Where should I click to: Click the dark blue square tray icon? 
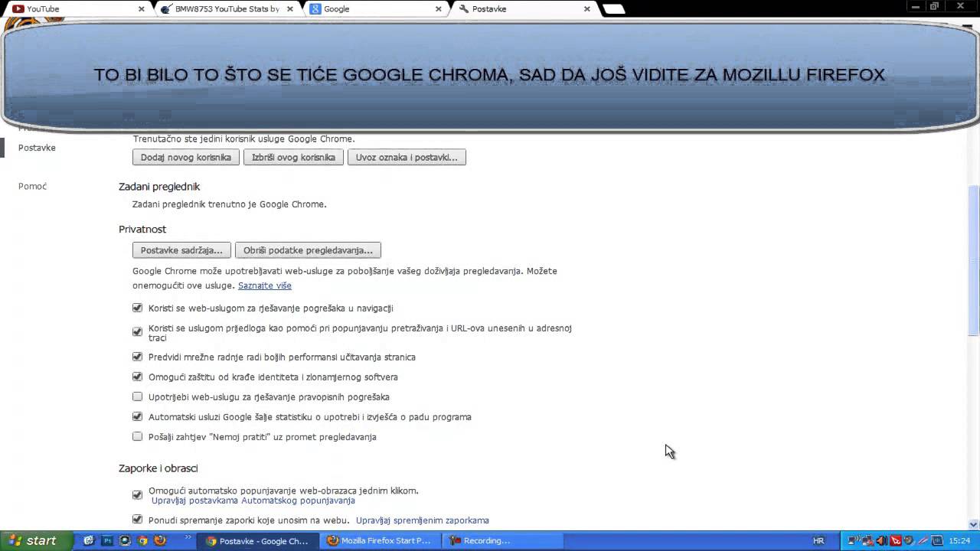pyautogui.click(x=937, y=540)
